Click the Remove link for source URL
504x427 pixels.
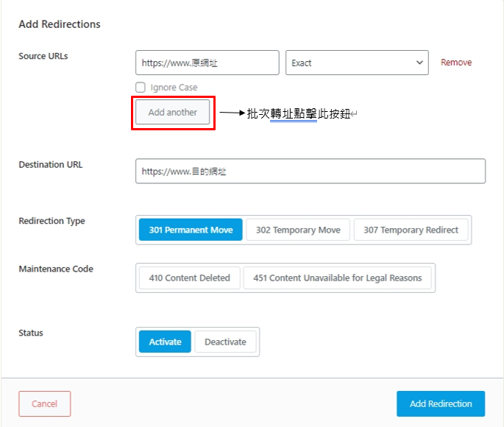(x=455, y=63)
